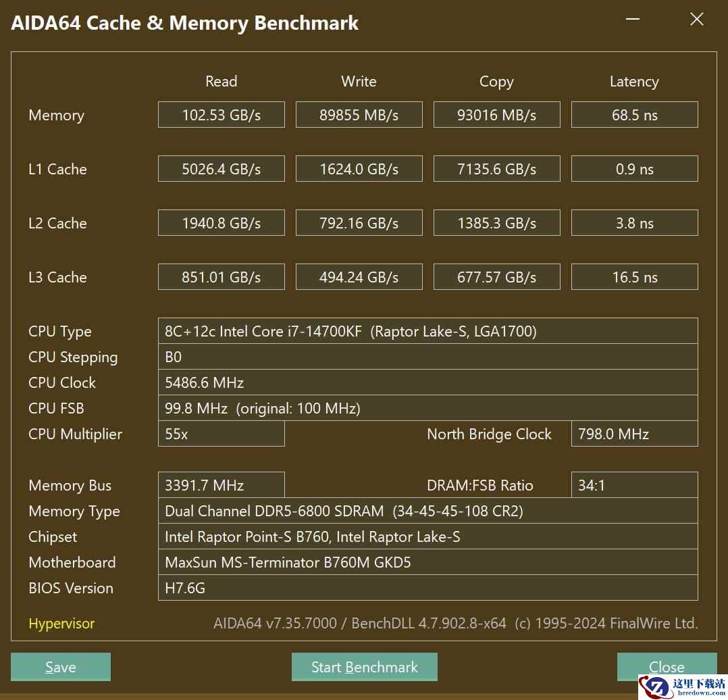728x700 pixels.
Task: Click the L2 Cache row label
Action: pyautogui.click(x=57, y=223)
